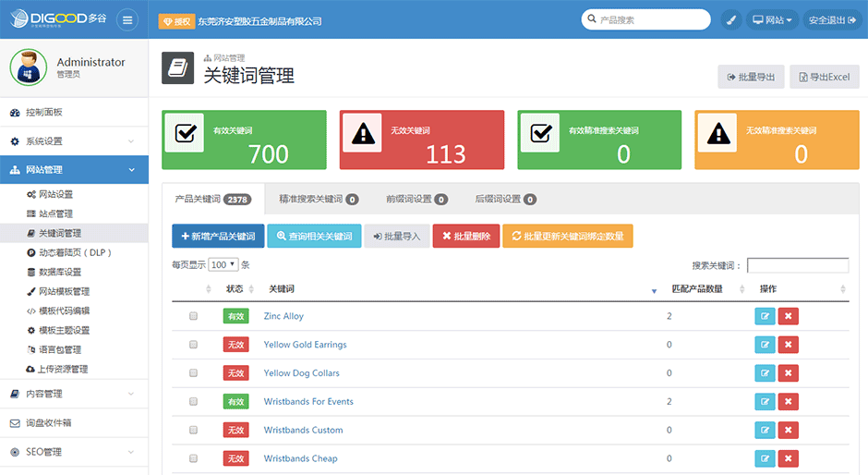Sort by the 状态 column
The image size is (868, 475).
[x=239, y=288]
